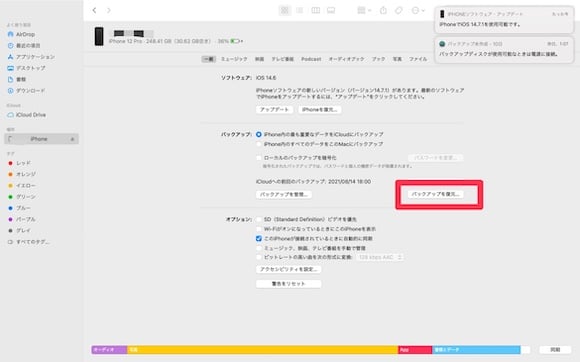580x362 pixels.
Task: Select iPhone device in sidebar
Action: pos(41,139)
